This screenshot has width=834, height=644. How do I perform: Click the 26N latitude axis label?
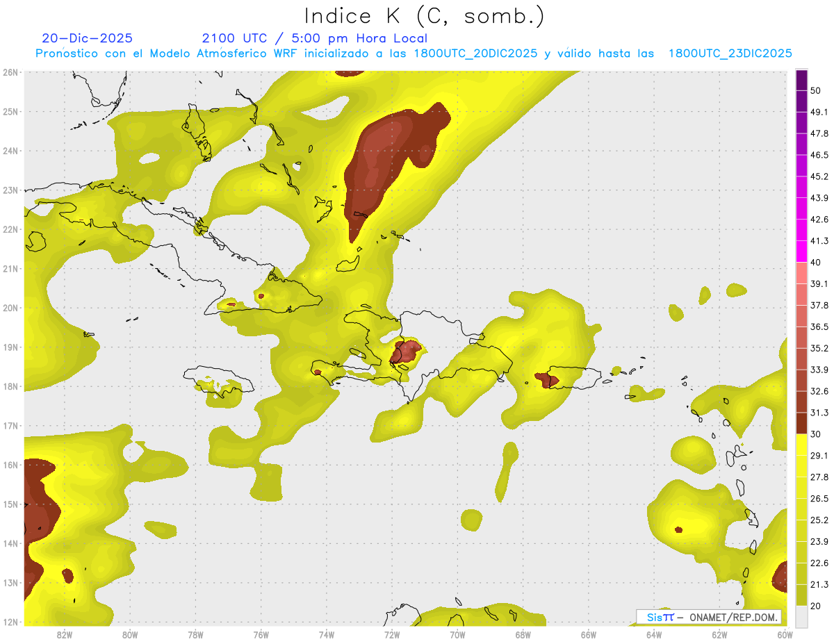pyautogui.click(x=10, y=72)
